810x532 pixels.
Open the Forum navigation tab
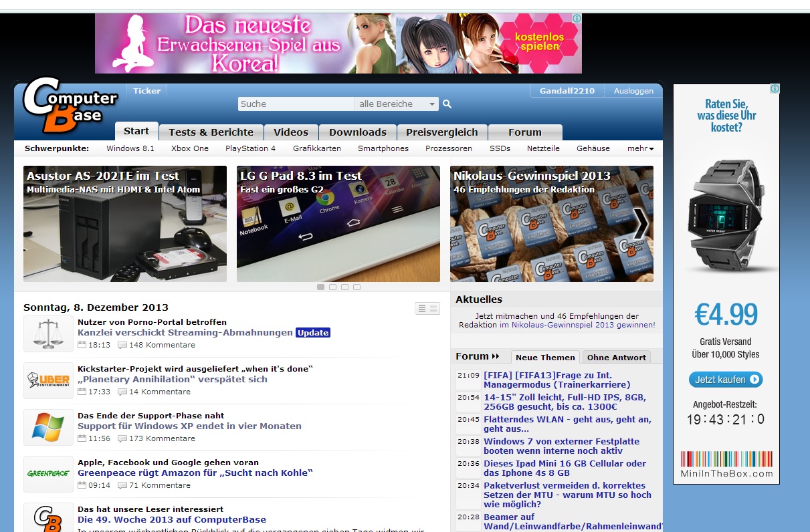click(x=525, y=132)
